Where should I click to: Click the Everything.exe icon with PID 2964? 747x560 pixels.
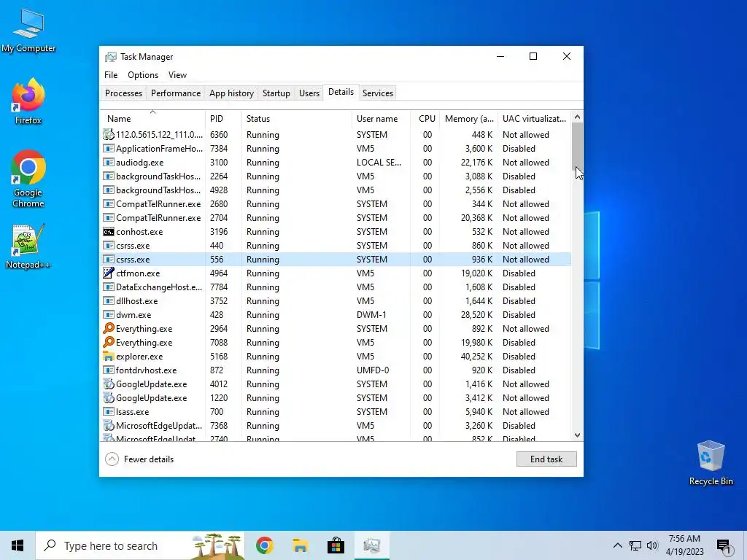(109, 329)
